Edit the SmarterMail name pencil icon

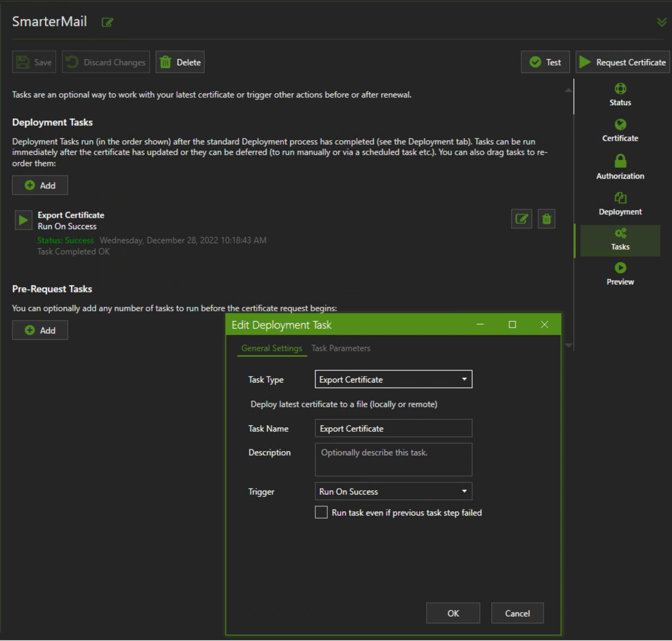[107, 22]
